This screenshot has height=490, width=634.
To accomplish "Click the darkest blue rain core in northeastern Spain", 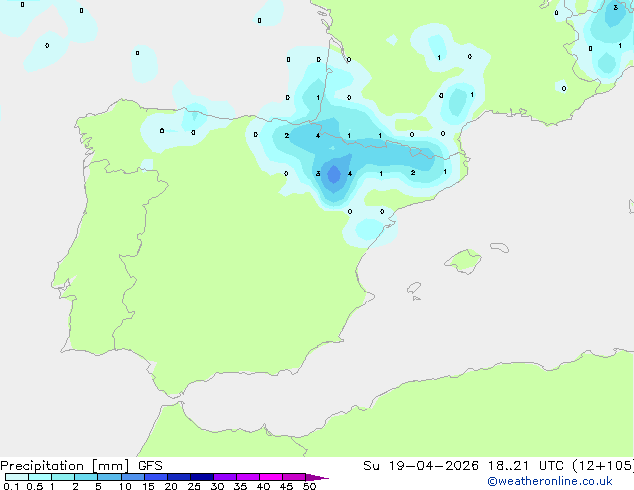I will point(334,175).
